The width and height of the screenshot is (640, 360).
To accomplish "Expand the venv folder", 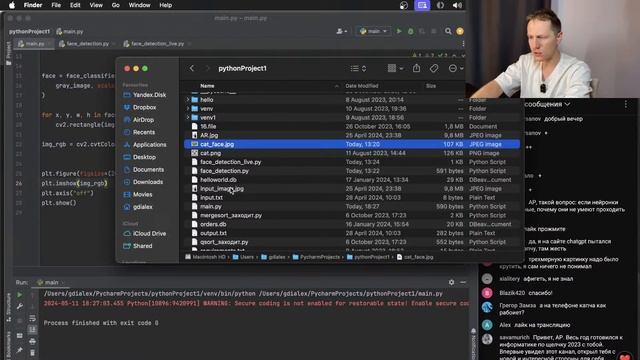I will point(188,109).
